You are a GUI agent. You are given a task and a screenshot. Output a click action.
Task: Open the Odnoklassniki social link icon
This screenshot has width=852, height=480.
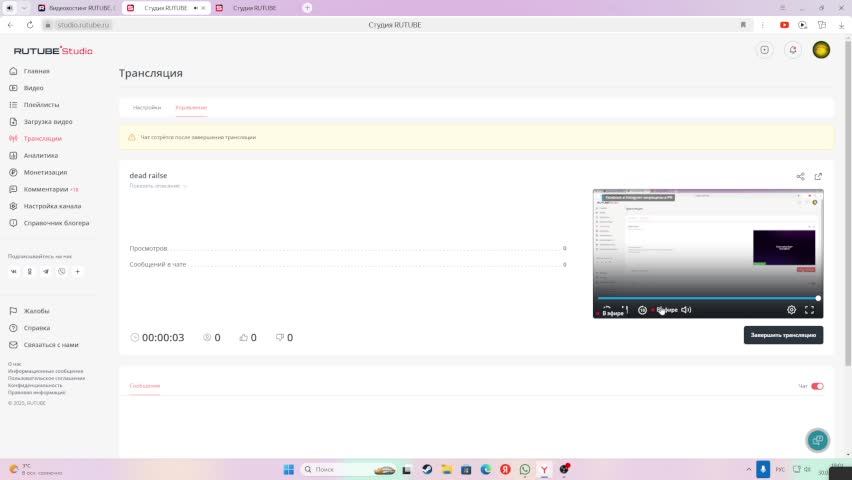[29, 271]
